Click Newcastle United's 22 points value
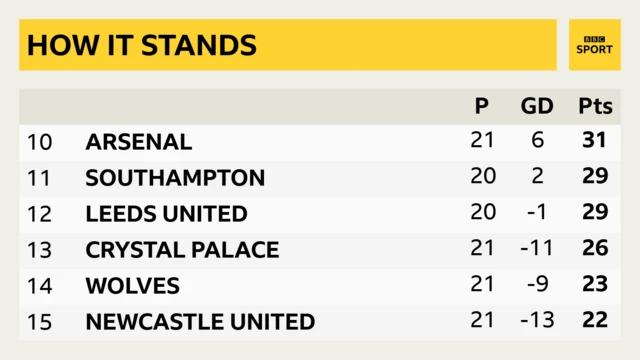Viewport: 640px width, 360px height. (595, 320)
